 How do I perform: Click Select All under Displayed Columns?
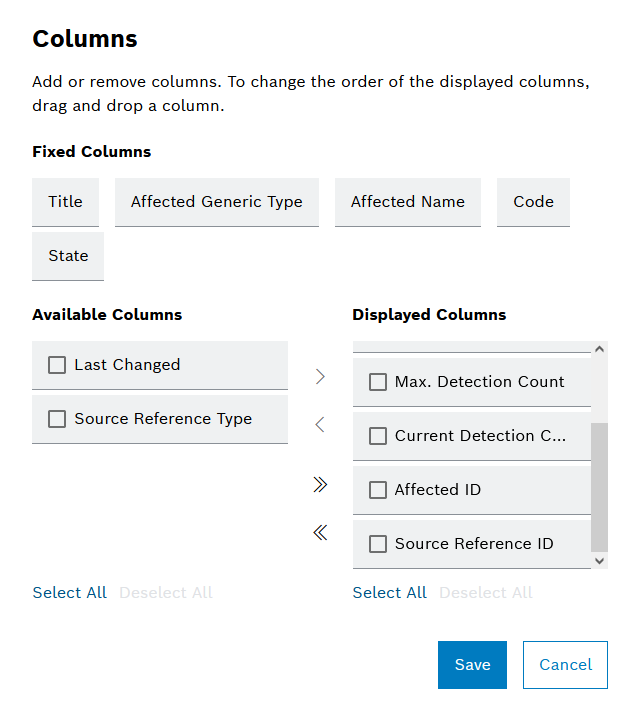tap(389, 593)
